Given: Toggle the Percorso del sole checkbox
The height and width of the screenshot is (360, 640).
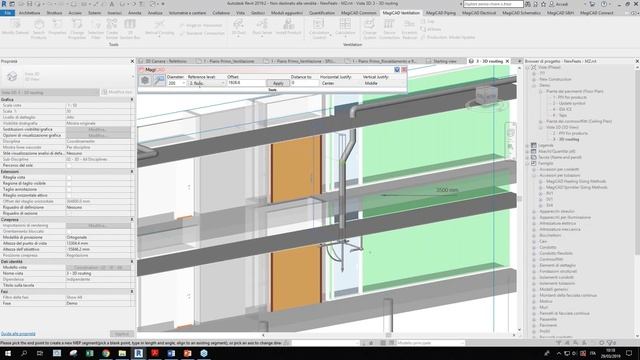Looking at the screenshot, I should [x=69, y=165].
